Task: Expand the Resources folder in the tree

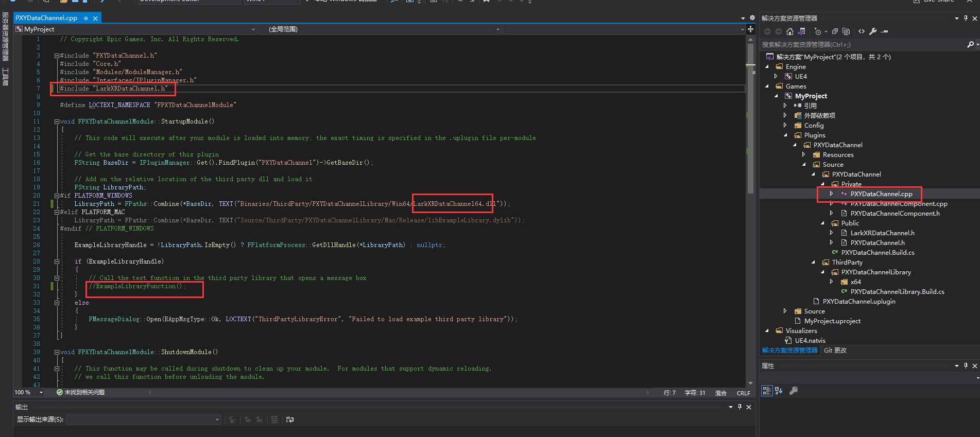Action: 803,155
